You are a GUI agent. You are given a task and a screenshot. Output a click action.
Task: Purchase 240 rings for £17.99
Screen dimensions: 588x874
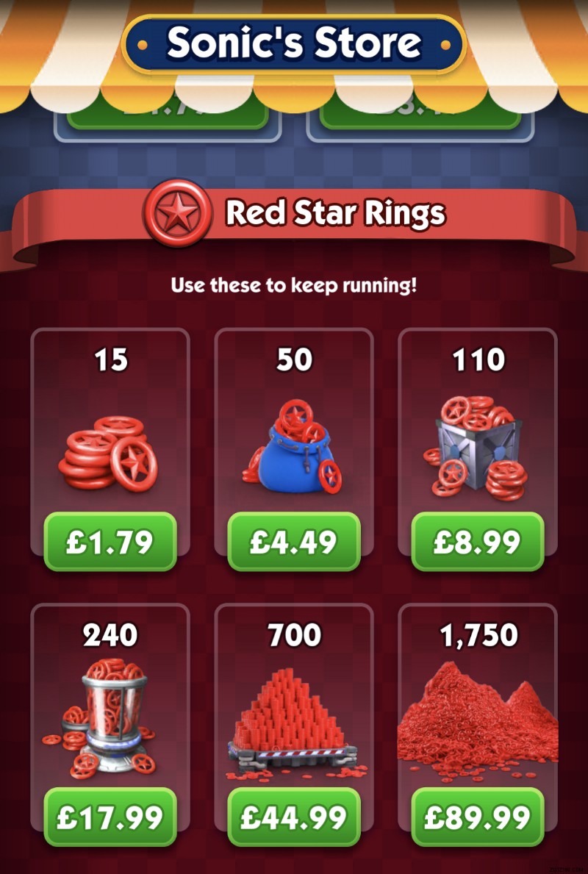(x=110, y=817)
